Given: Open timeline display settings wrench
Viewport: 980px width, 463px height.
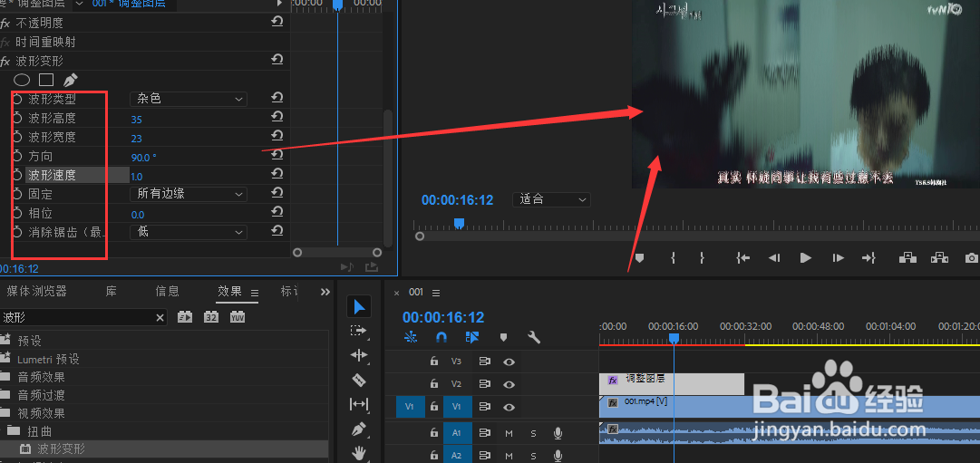Looking at the screenshot, I should [x=534, y=337].
